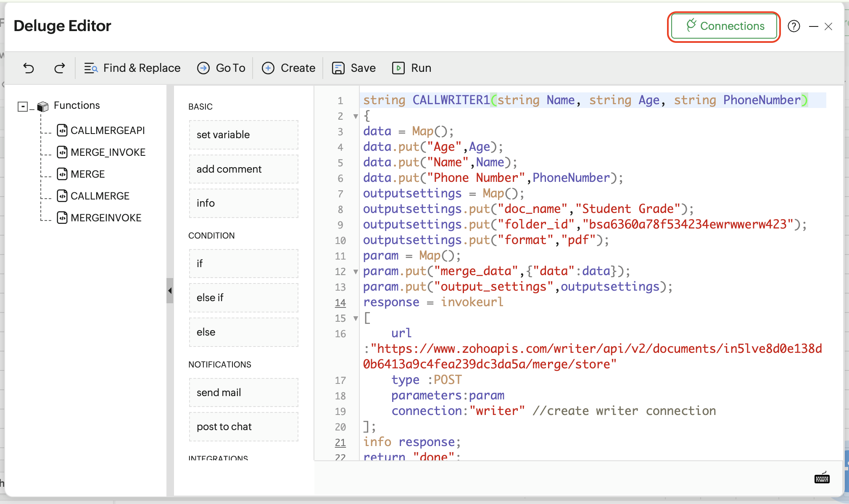
Task: Click line 12 fold arrow
Action: pos(356,272)
